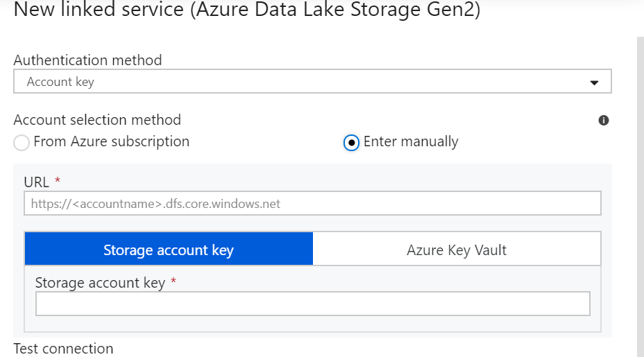Screen dimensions: 644x357
Task: Focus the empty Storage account key textbox
Action: pos(312,304)
